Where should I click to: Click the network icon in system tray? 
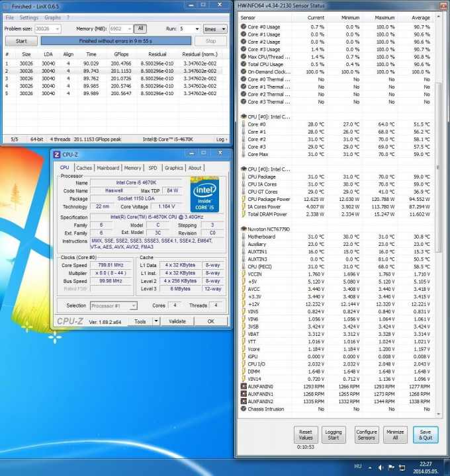click(402, 467)
